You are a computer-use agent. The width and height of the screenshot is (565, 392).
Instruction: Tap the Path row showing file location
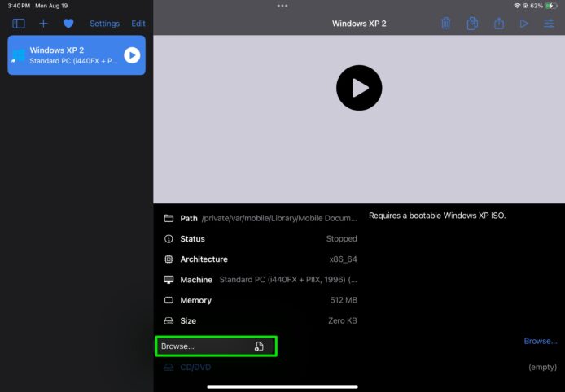261,218
